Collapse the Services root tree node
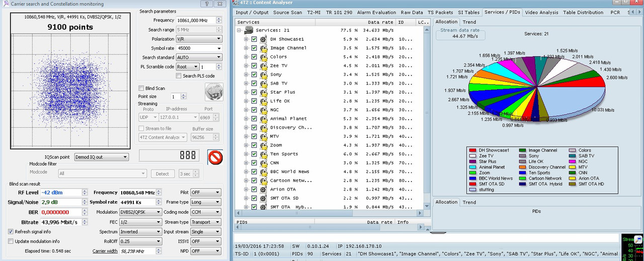644x261 pixels. [x=239, y=30]
